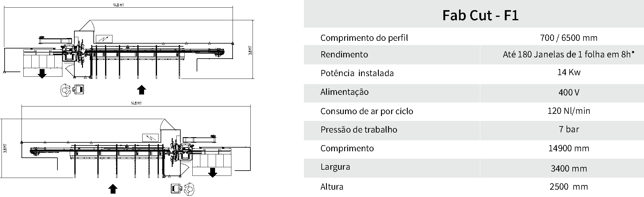644x197 pixels.
Task: Select the Fab Cut - F1 table title
Action: coord(480,15)
